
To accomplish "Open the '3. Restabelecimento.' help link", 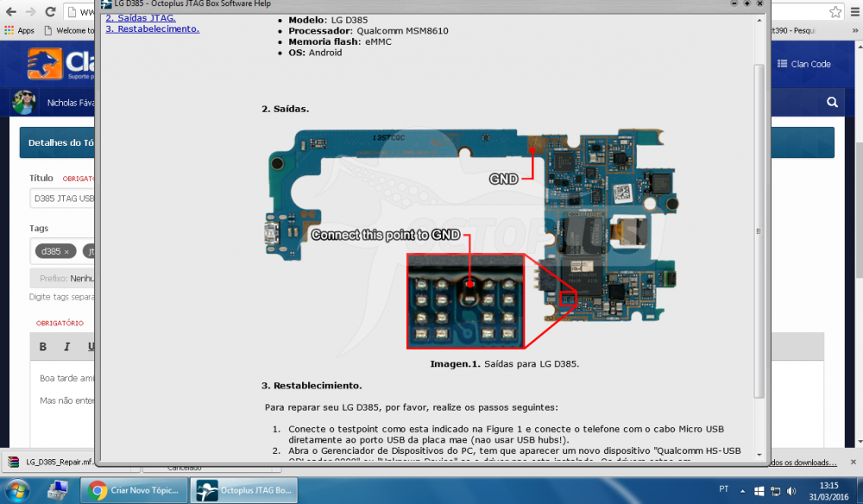I will (153, 28).
